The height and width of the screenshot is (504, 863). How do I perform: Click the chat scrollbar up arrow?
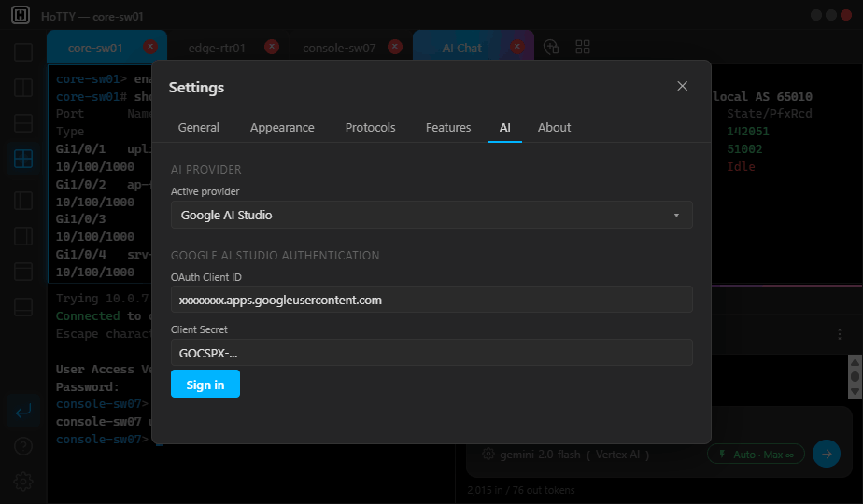point(855,362)
